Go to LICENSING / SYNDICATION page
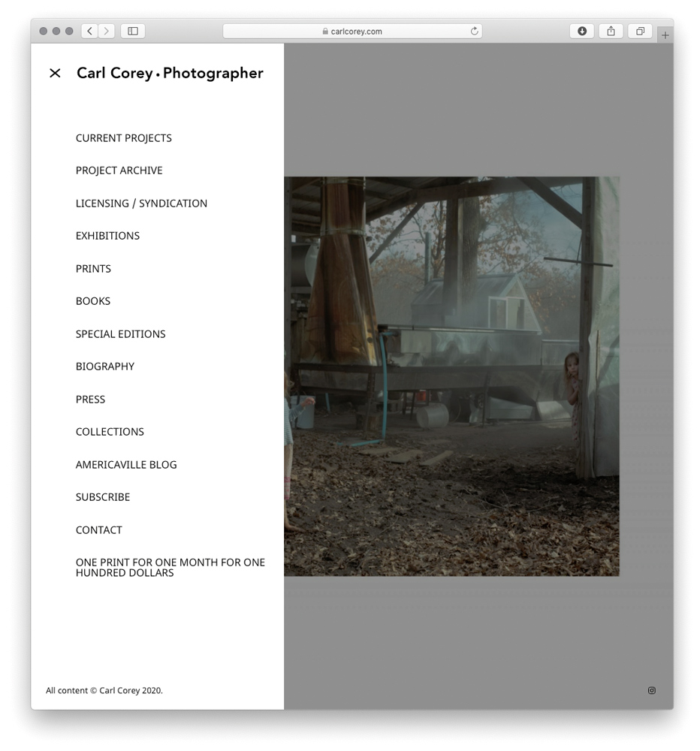The image size is (700, 751). pyautogui.click(x=141, y=204)
